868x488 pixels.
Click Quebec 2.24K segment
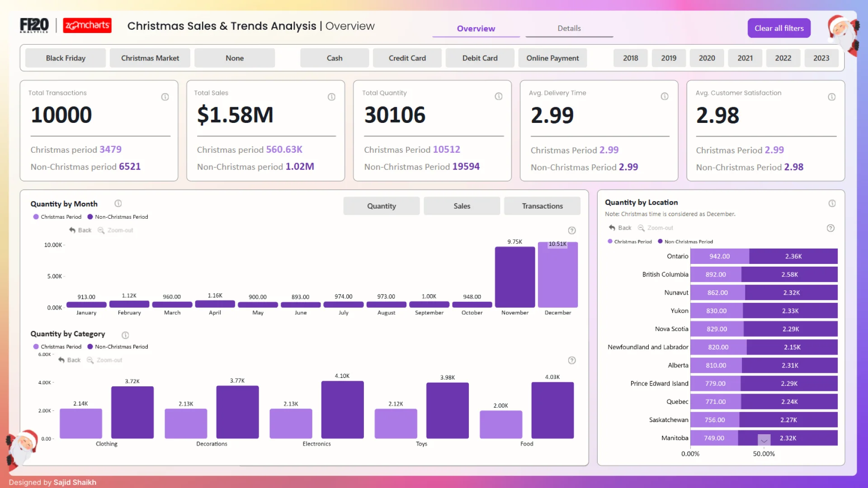[x=789, y=402]
